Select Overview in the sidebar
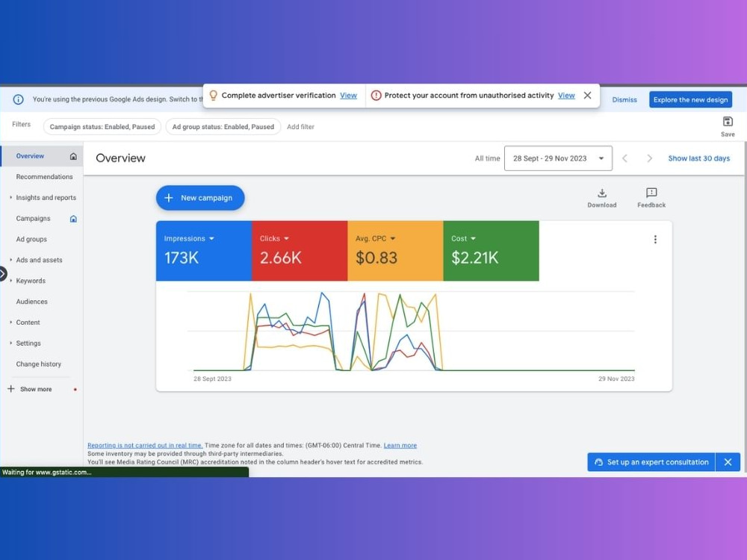Viewport: 747px width, 560px height. pos(30,156)
